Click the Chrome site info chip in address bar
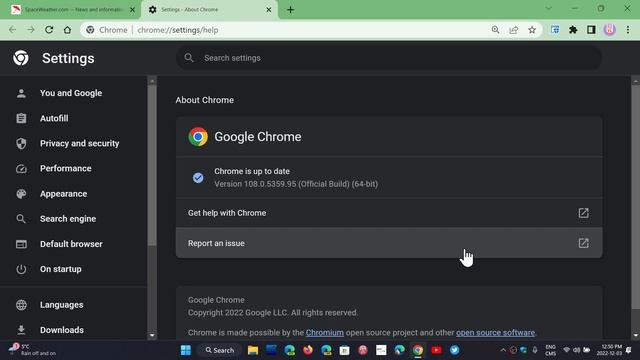The height and width of the screenshot is (360, 640). [107, 30]
